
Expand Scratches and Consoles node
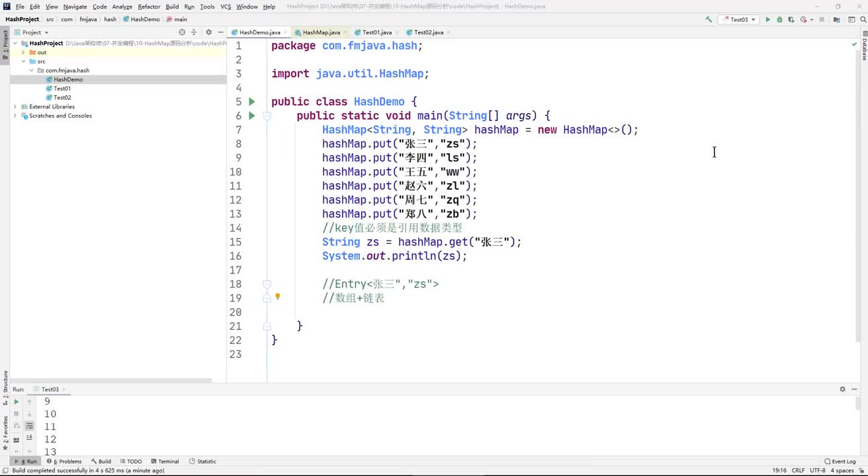click(15, 116)
